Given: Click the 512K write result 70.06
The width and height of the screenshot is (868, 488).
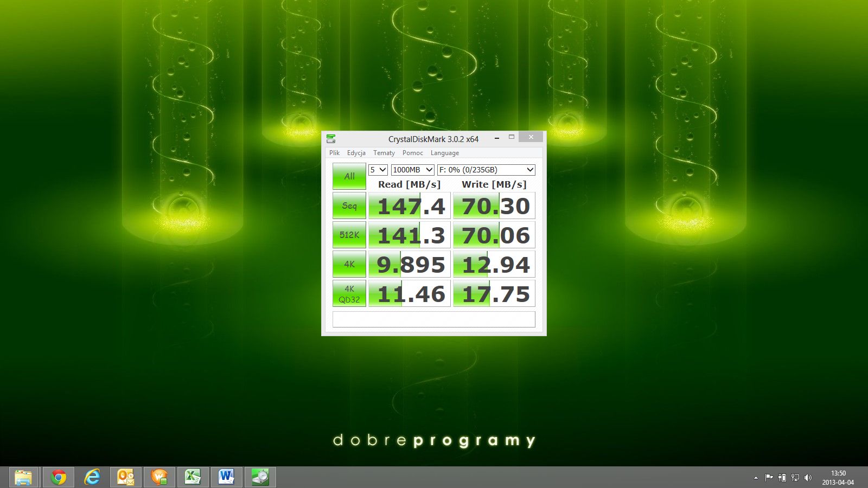Looking at the screenshot, I should (494, 235).
